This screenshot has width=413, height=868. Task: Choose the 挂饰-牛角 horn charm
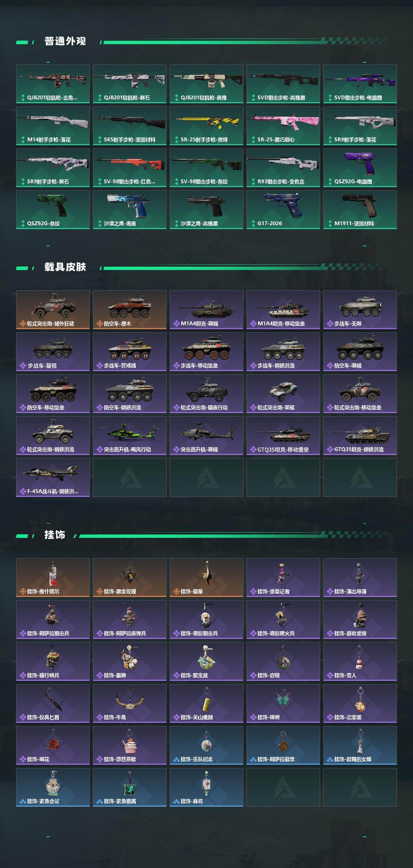point(129,703)
